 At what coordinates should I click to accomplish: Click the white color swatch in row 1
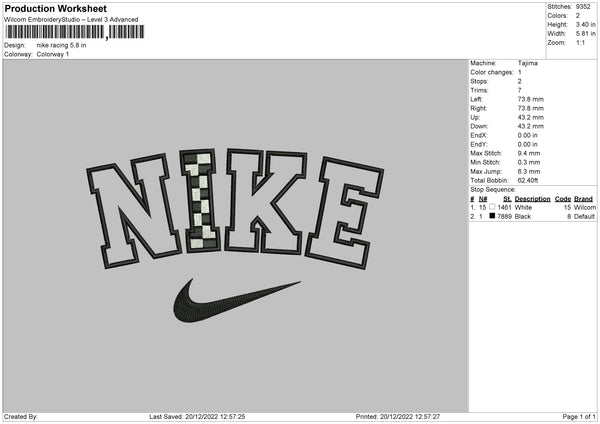(x=492, y=207)
